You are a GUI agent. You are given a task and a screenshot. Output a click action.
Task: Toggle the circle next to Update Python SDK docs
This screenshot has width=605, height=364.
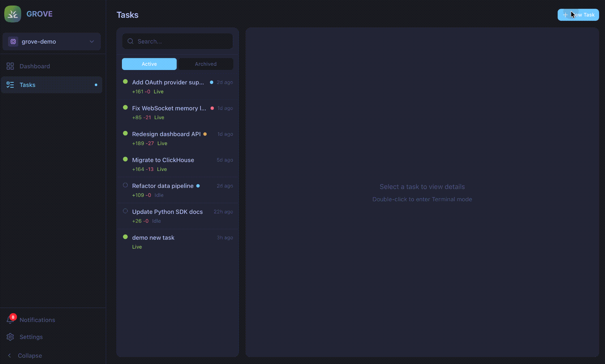click(125, 211)
